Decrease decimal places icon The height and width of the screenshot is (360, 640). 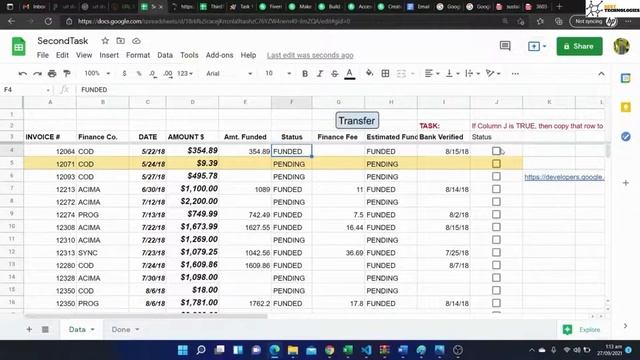(153, 73)
